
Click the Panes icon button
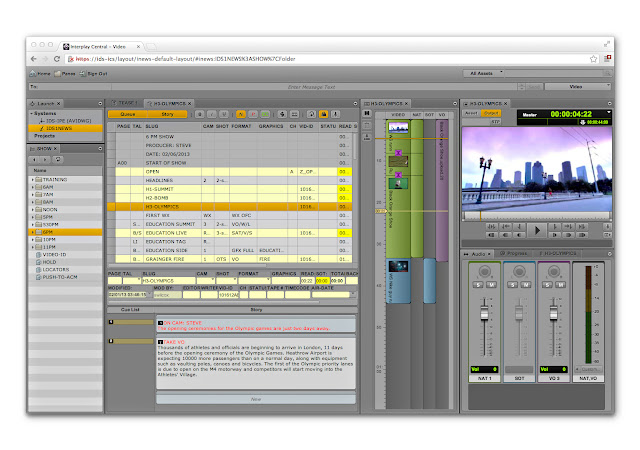(x=65, y=74)
